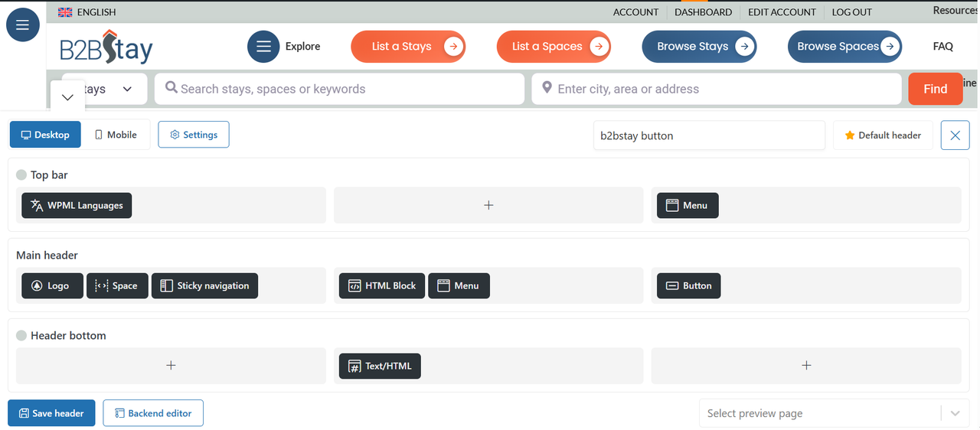The height and width of the screenshot is (430, 980).
Task: Click the Save header button
Action: pyautogui.click(x=51, y=413)
